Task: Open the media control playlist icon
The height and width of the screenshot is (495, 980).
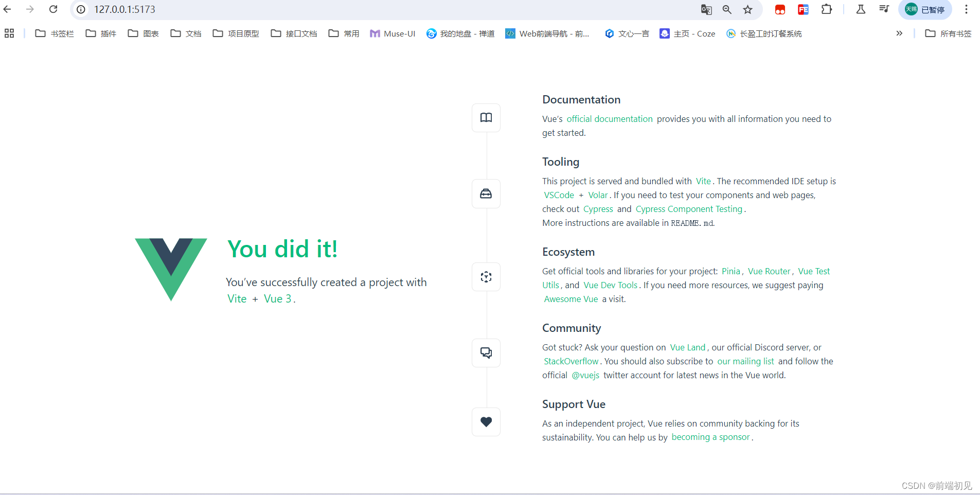Action: coord(884,9)
